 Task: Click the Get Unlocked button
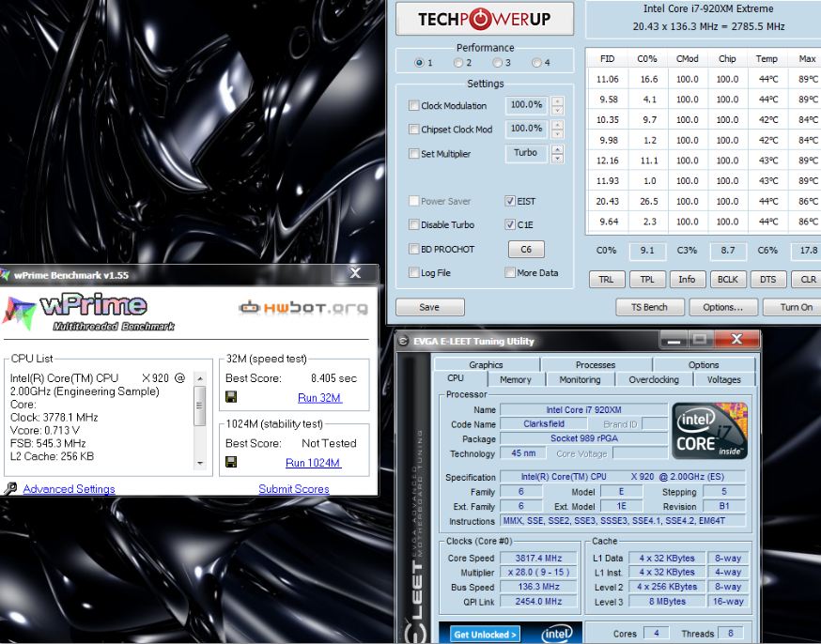485,635
